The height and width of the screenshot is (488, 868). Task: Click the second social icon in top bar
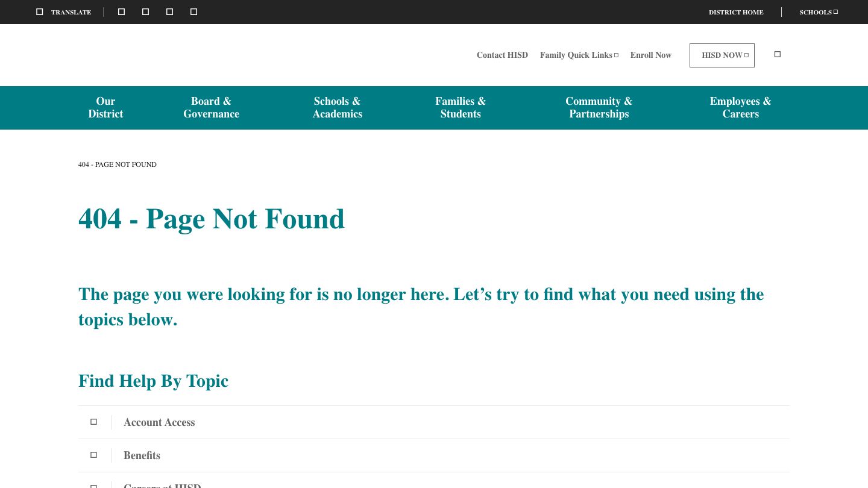[145, 12]
